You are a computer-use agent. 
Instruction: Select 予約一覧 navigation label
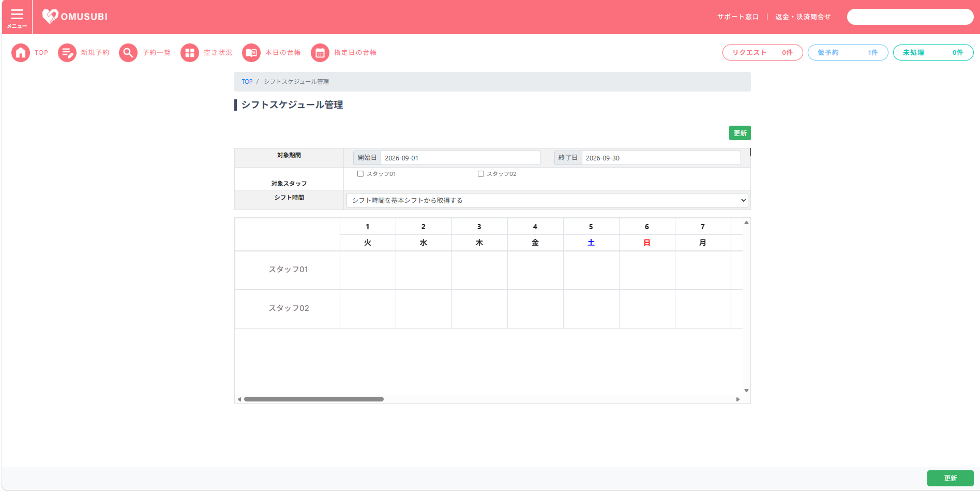(x=157, y=53)
